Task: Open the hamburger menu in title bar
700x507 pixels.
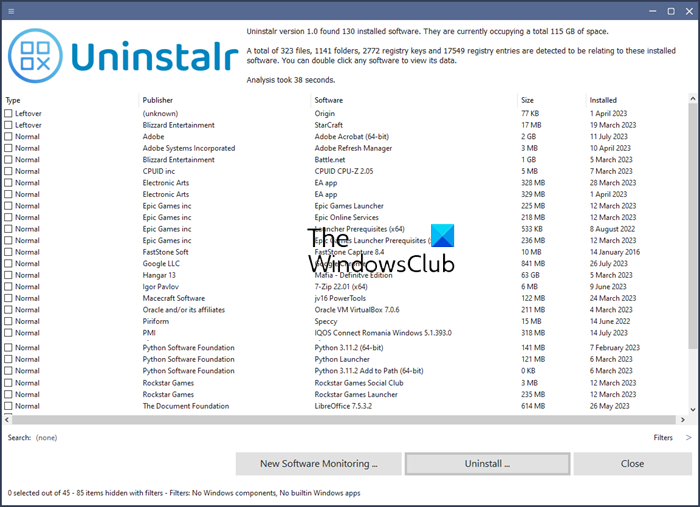Action: click(11, 12)
